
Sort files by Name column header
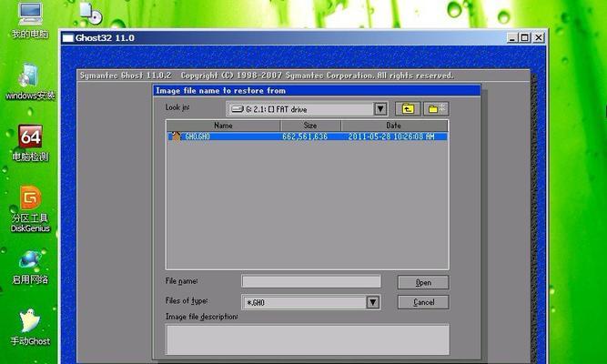(223, 126)
